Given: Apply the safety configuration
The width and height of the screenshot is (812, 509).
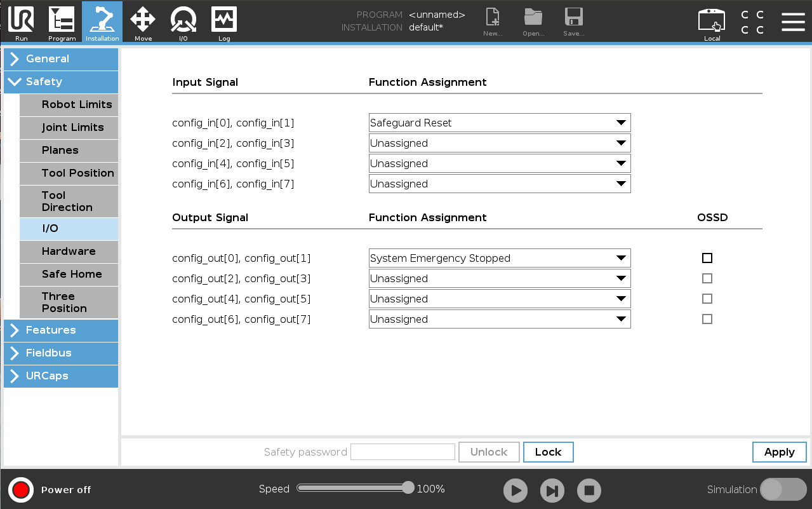Looking at the screenshot, I should coord(779,452).
